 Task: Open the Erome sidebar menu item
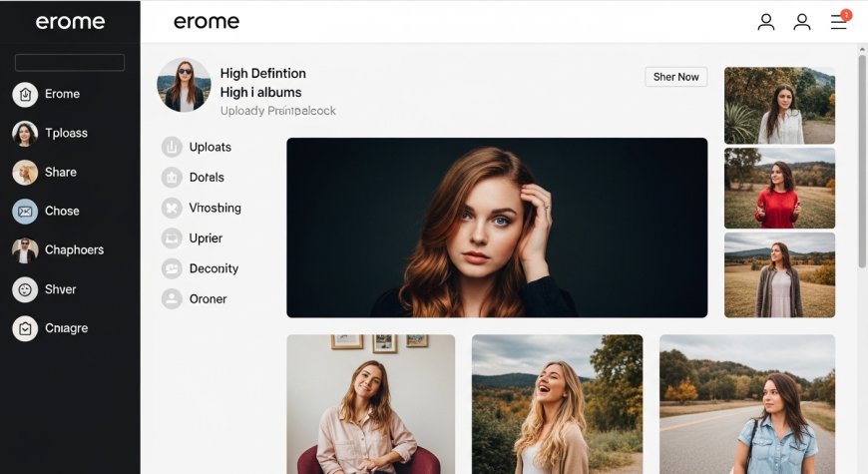tap(62, 94)
